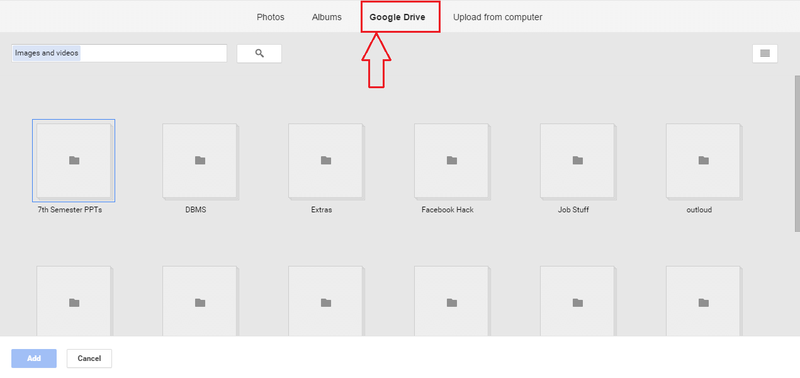Open the Albums tab
Screen dimensions: 800x378
327,17
